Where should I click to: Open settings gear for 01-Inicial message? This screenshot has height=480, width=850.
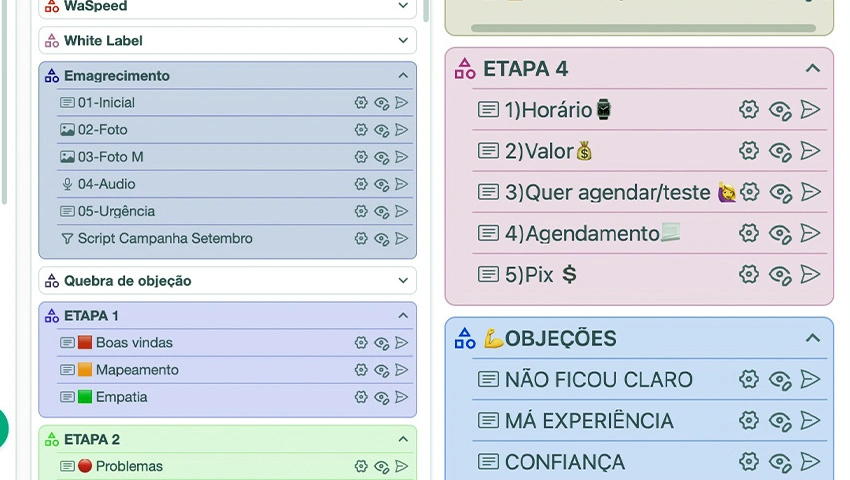[361, 103]
